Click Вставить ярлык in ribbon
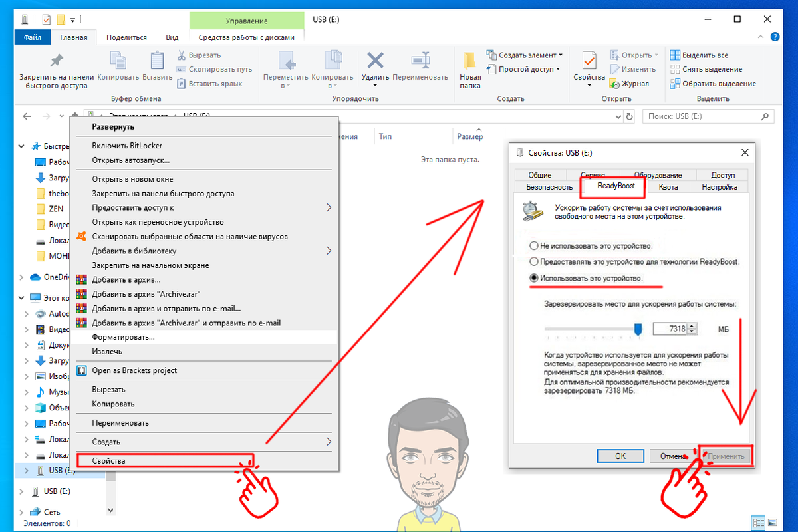Viewport: 798px width, 532px height. [209, 84]
